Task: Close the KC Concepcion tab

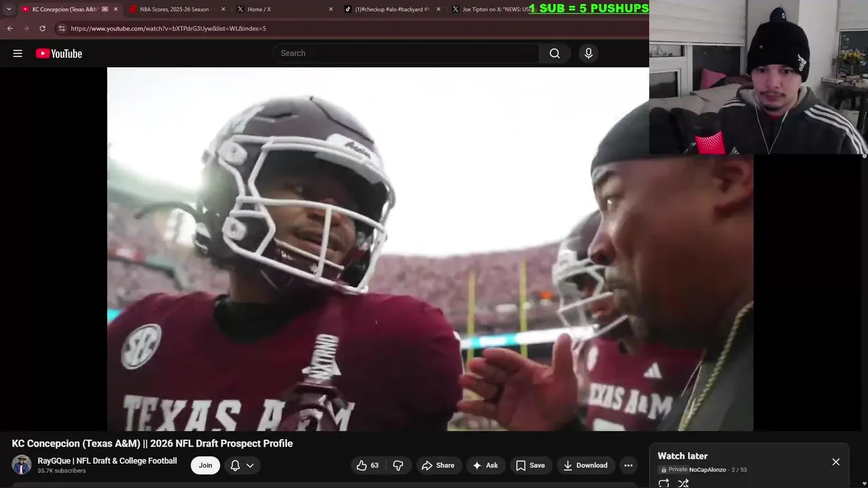Action: point(115,9)
